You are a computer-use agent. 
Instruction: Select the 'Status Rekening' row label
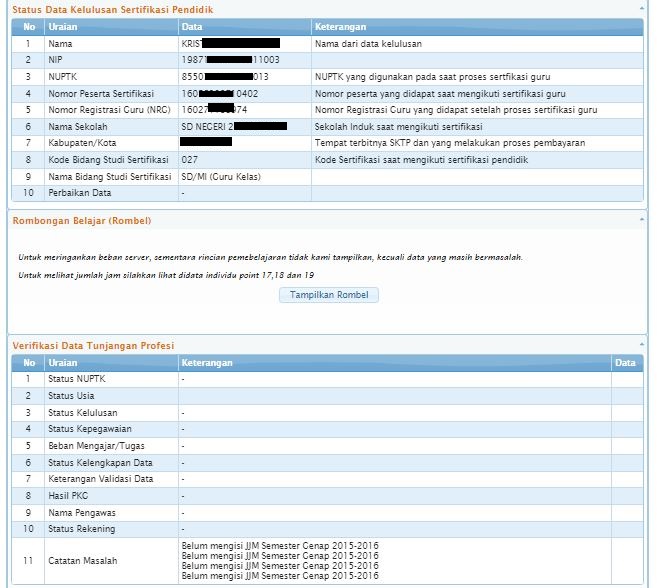coord(81,529)
